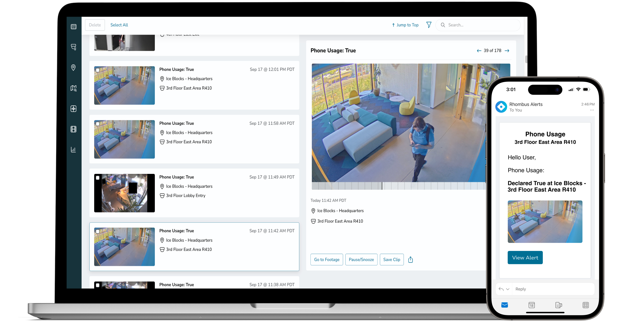Open the map search icon in the sidebar

pos(74,88)
